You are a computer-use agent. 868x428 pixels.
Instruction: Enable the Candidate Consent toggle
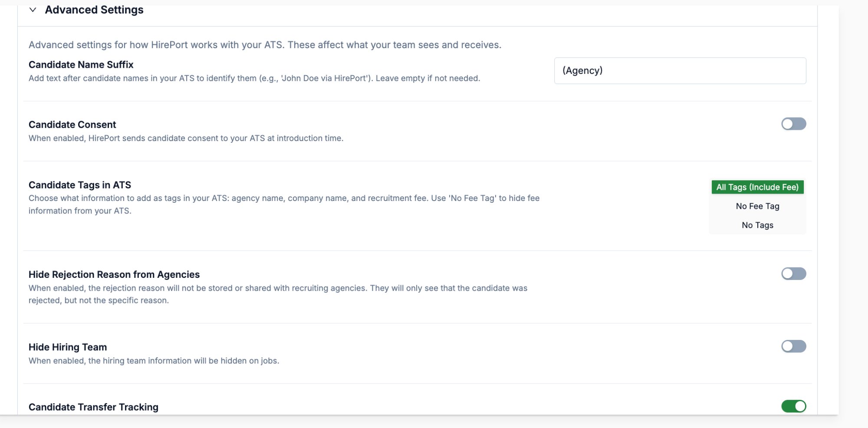[x=794, y=124]
